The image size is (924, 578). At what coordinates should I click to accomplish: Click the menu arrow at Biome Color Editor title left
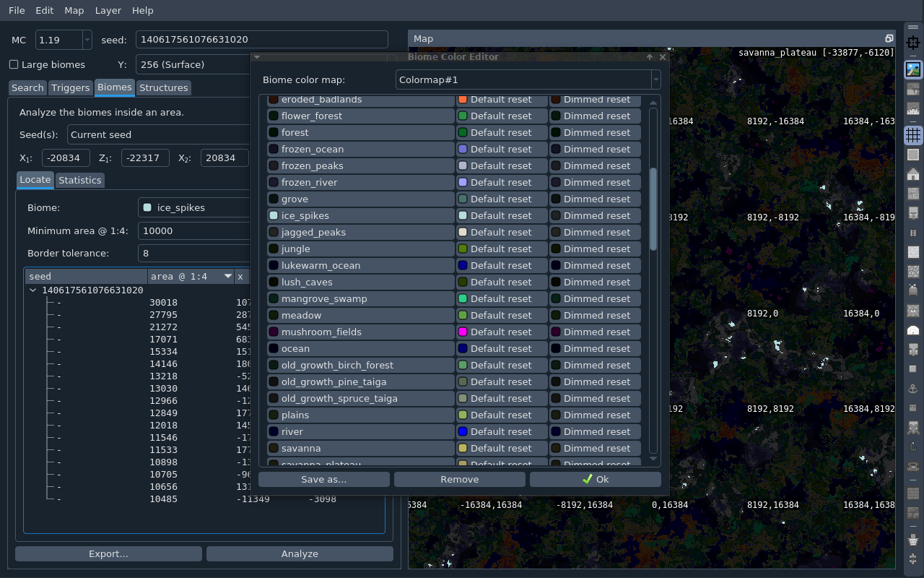pos(256,56)
